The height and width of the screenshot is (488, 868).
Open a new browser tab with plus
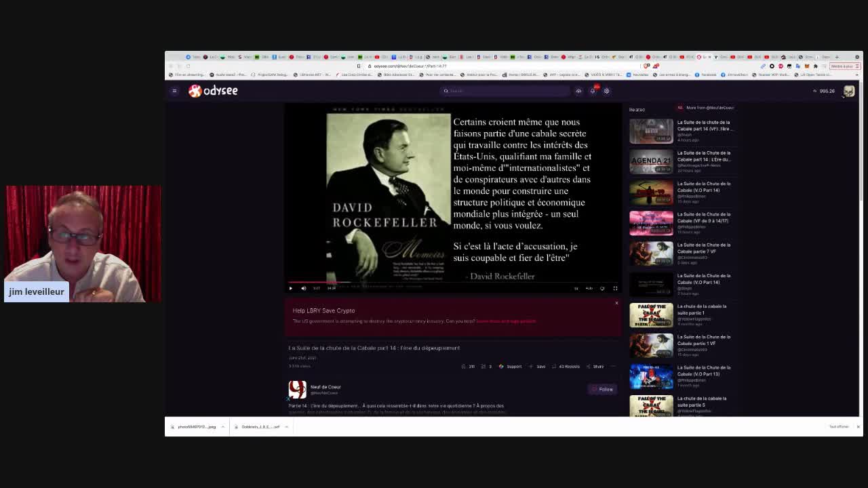click(x=837, y=57)
